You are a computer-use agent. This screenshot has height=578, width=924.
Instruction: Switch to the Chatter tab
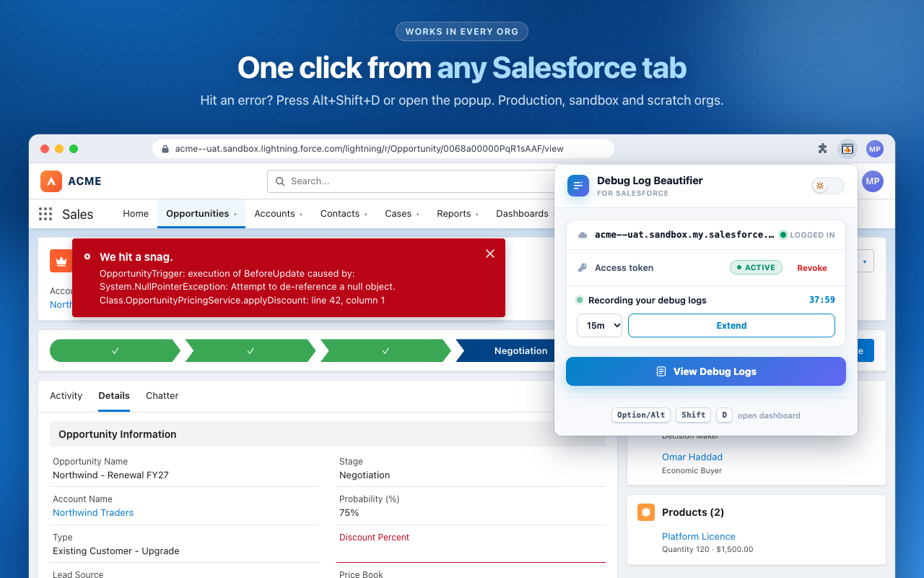click(162, 396)
